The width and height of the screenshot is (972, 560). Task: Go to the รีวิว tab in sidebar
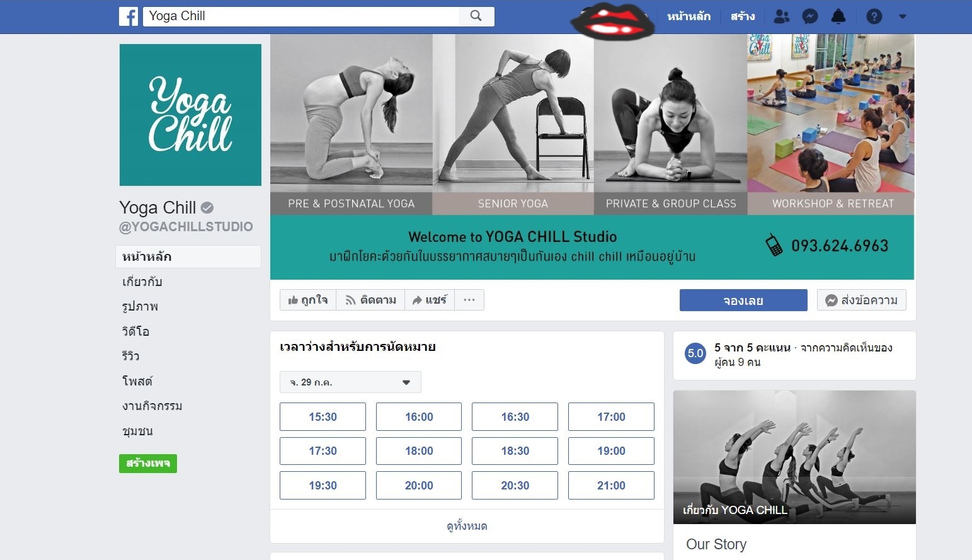pos(131,356)
